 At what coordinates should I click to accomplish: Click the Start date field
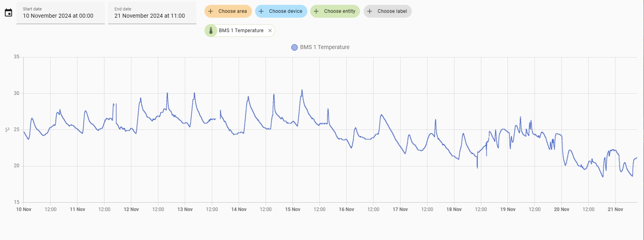pos(60,13)
